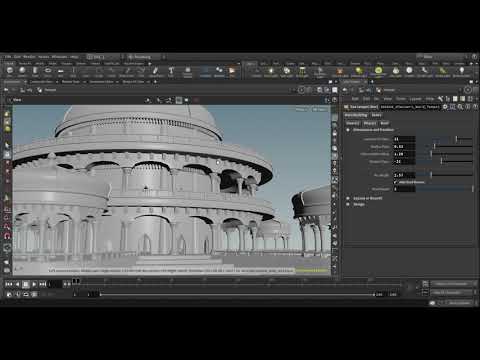The image size is (480, 360).
Task: Click the slider for the 2.57 parameter
Action: point(445,175)
